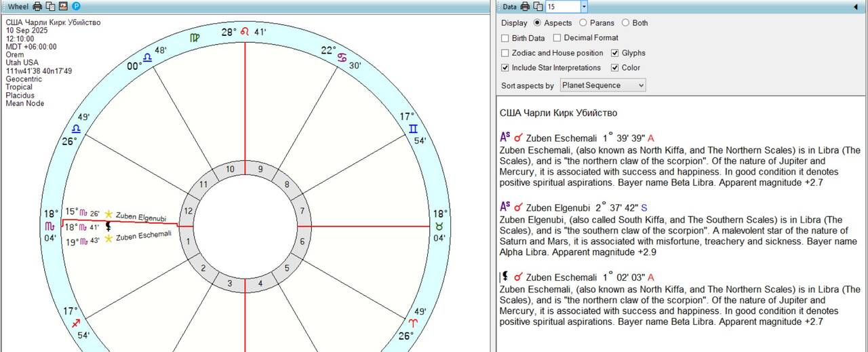Save the Wheel as image

pyautogui.click(x=63, y=6)
